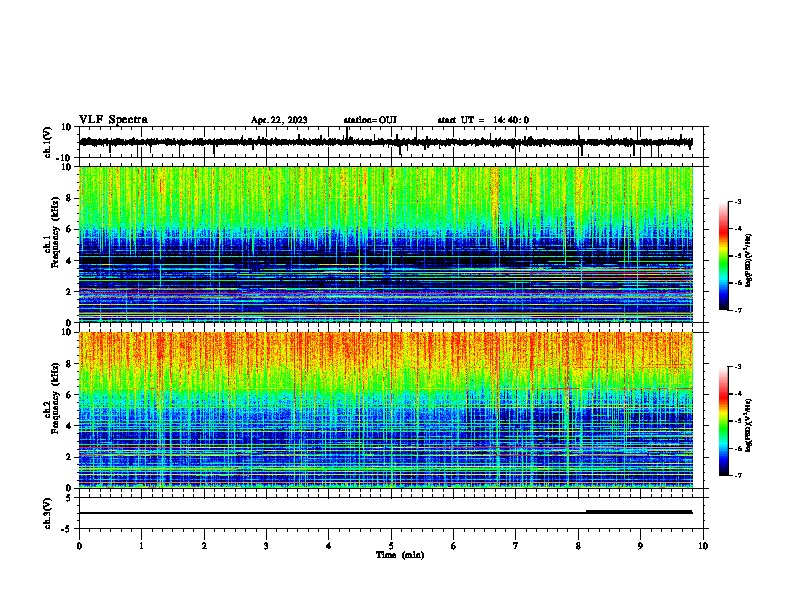Click the "ch.1(V)" waveform axis label
The width and height of the screenshot is (792, 612).
[48, 142]
